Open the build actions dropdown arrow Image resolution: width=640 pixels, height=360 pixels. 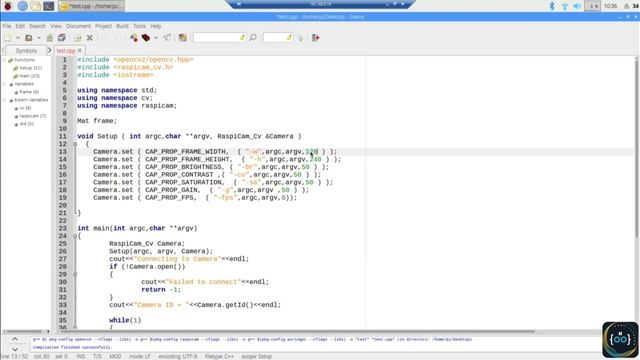[156, 38]
